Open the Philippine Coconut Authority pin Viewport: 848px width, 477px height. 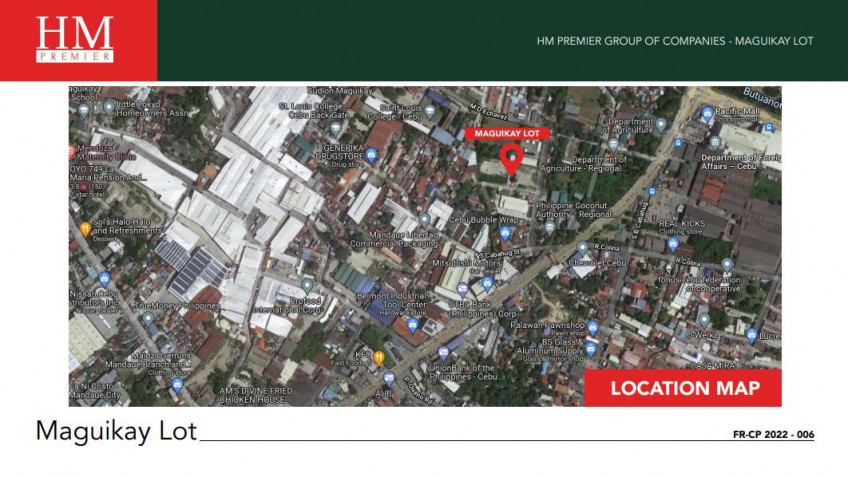point(550,228)
